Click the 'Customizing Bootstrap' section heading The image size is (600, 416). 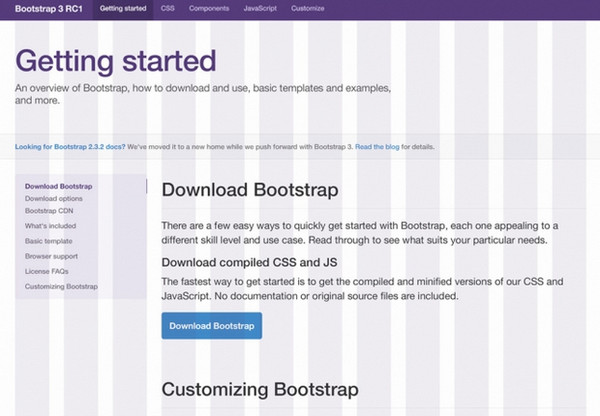pyautogui.click(x=260, y=390)
